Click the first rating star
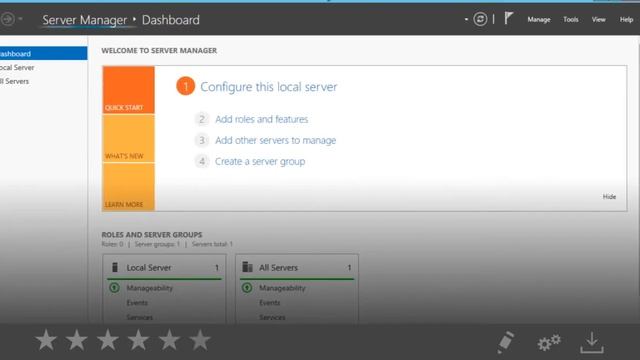This screenshot has height=360, width=640. 46,340
